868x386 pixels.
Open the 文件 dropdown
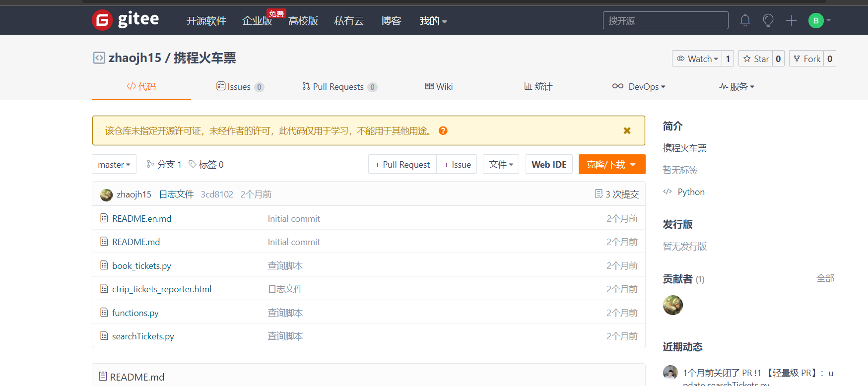pos(501,164)
